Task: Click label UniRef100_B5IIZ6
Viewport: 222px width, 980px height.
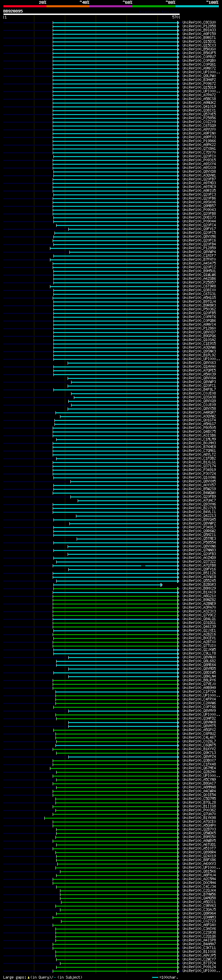Action: tap(199, 573)
